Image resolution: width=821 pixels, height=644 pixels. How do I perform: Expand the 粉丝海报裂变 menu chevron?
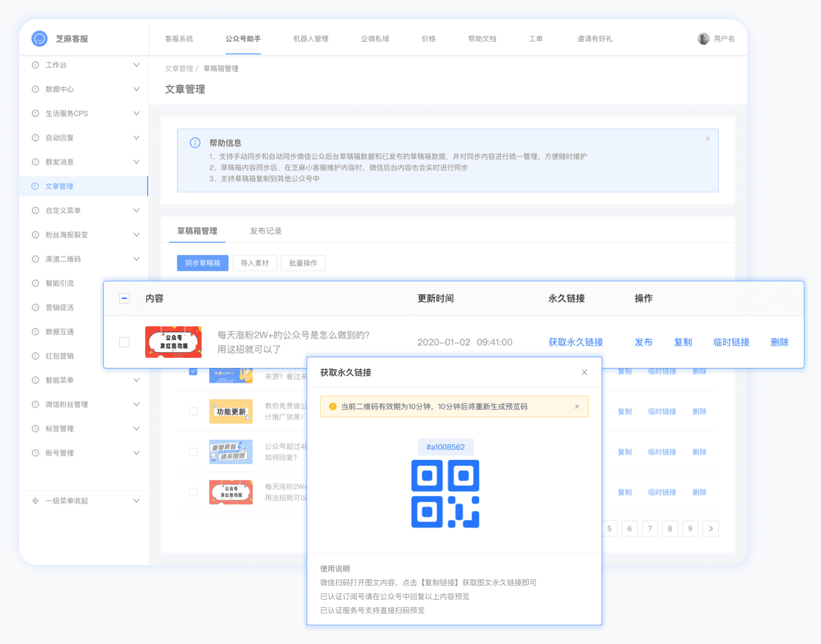136,235
